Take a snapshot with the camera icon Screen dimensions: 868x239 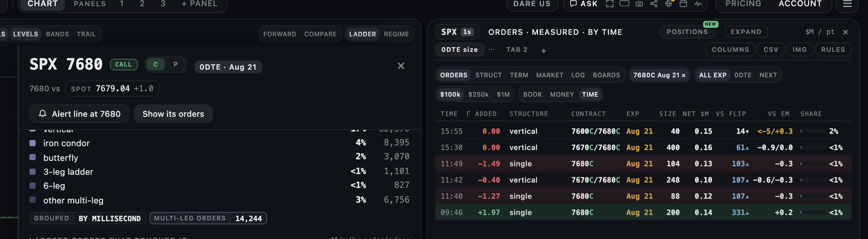[639, 4]
